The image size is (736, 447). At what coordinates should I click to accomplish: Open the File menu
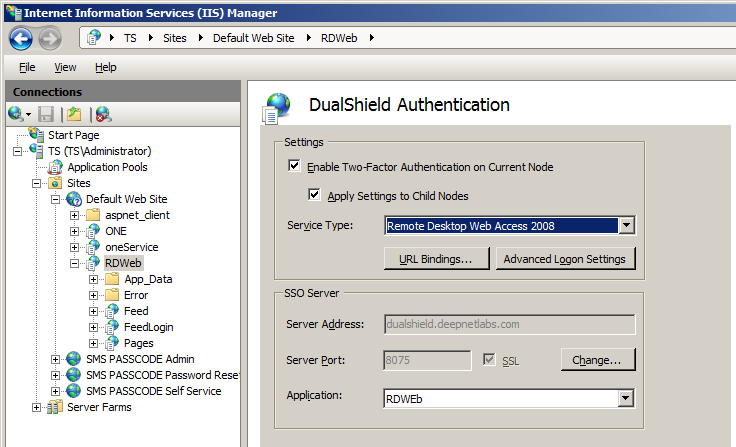27,67
